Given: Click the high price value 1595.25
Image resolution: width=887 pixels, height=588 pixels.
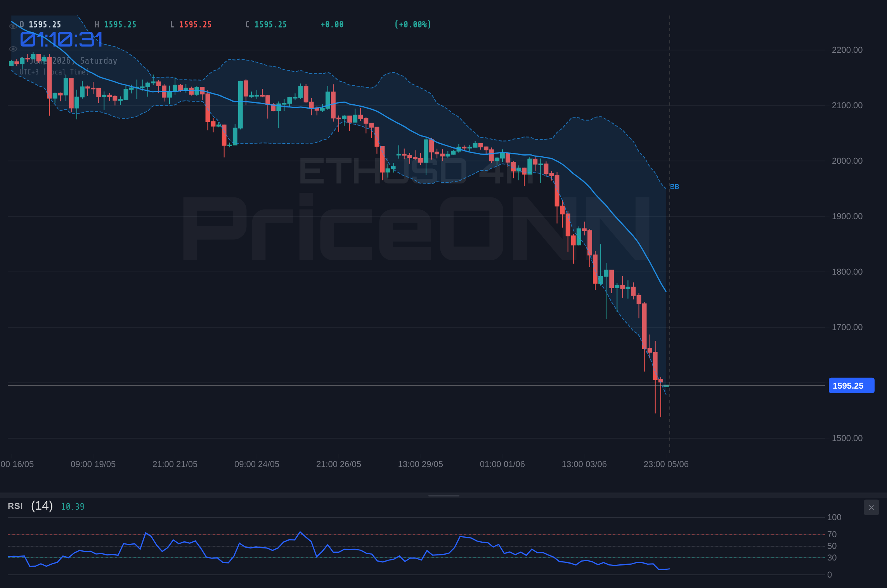Looking at the screenshot, I should [x=120, y=24].
